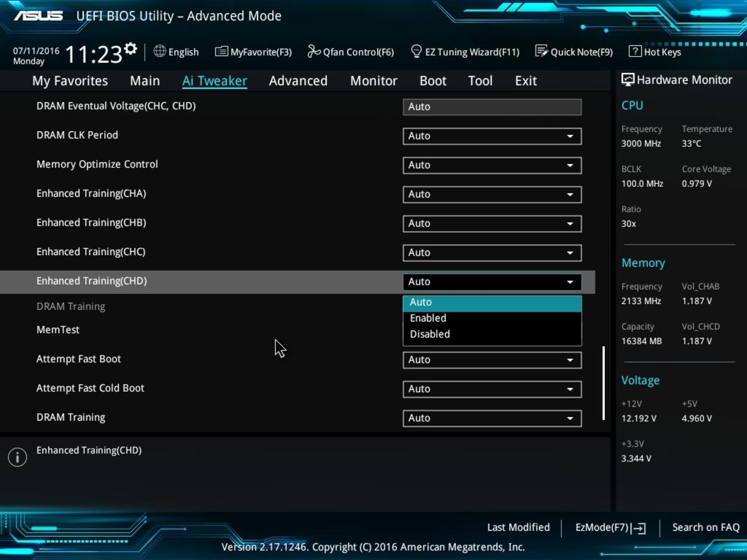This screenshot has width=747, height=560.
Task: Click the DRAM Eventual Voltage(CHC, CHD) input field
Action: [492, 107]
